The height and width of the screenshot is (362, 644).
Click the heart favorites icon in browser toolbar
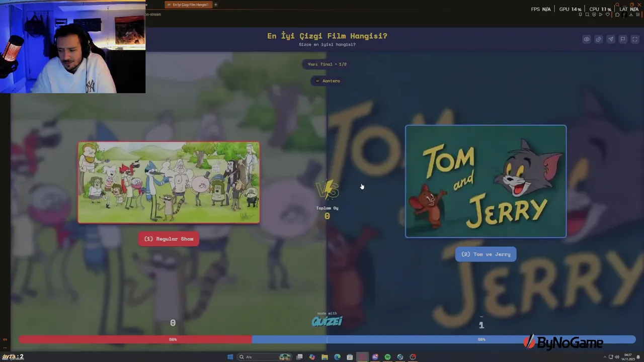tap(608, 15)
